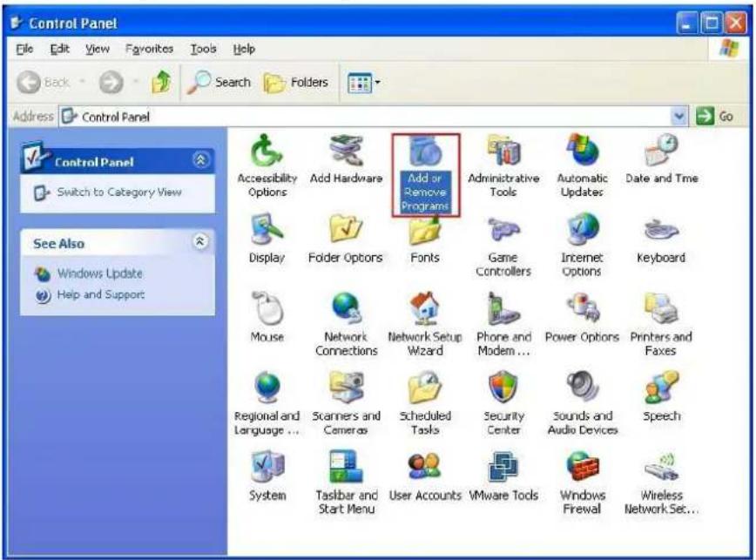
Task: Open the Views dropdown button
Action: click(364, 83)
